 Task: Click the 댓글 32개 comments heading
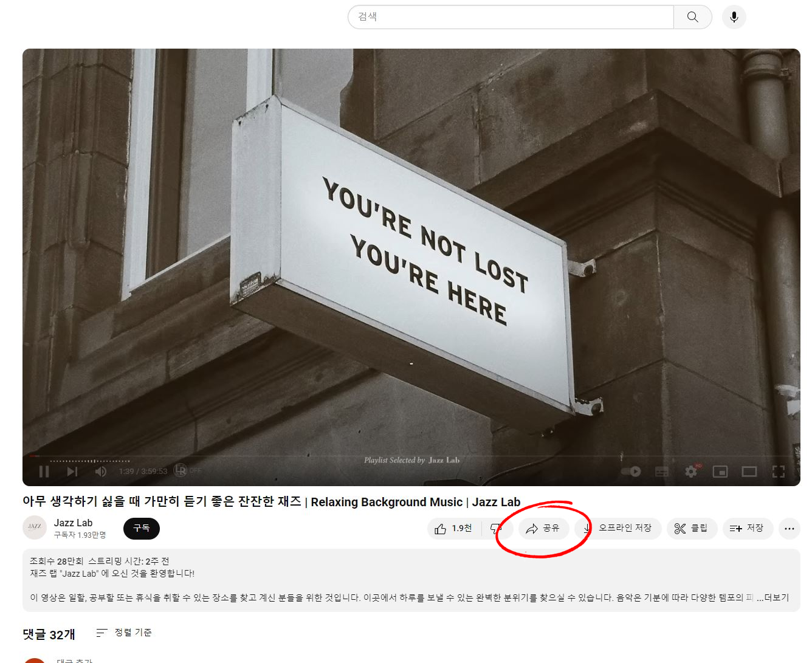(x=49, y=634)
